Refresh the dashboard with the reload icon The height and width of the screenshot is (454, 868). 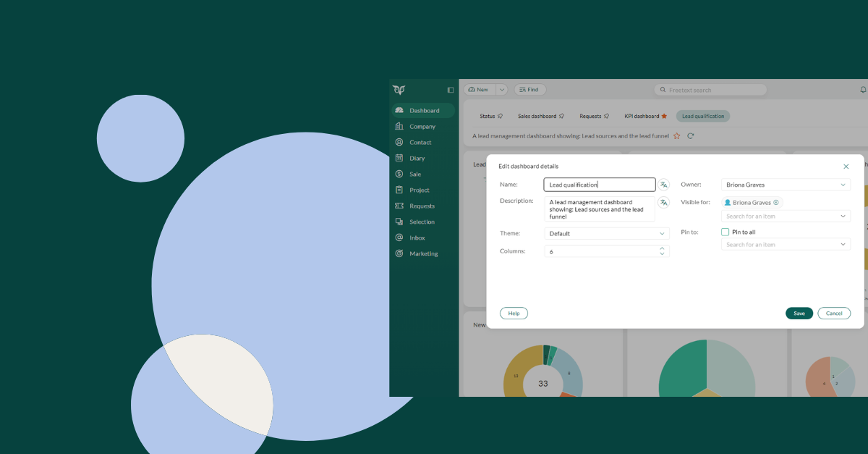pos(690,135)
